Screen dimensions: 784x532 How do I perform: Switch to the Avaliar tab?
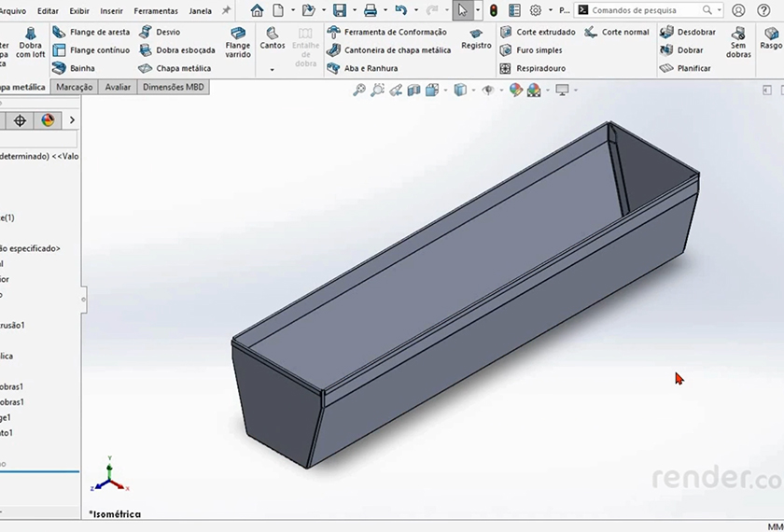pos(118,87)
